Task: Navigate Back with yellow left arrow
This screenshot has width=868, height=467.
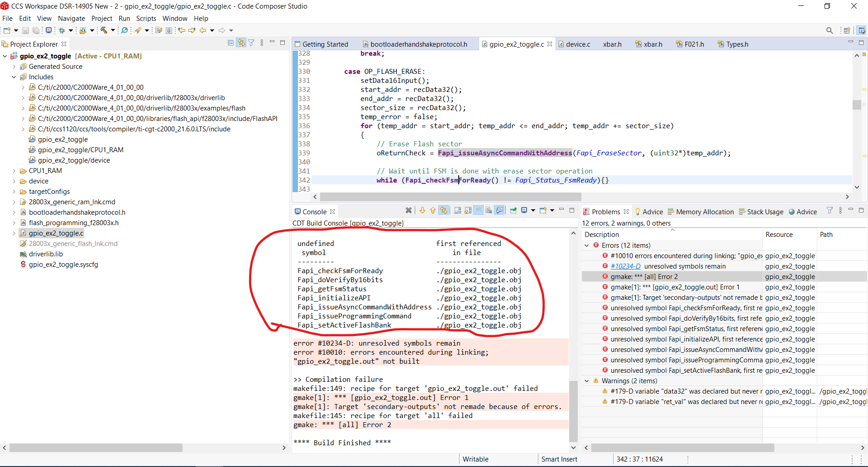Action: pyautogui.click(x=203, y=30)
